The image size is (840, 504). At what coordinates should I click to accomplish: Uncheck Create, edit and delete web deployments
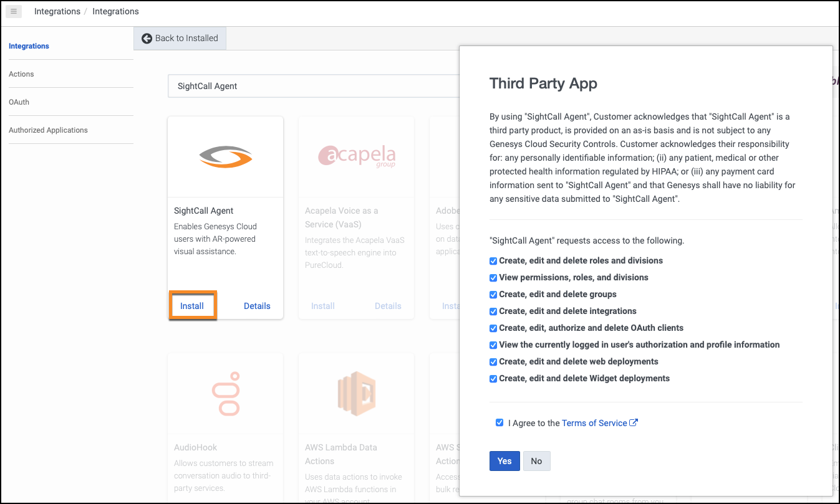[x=493, y=362]
